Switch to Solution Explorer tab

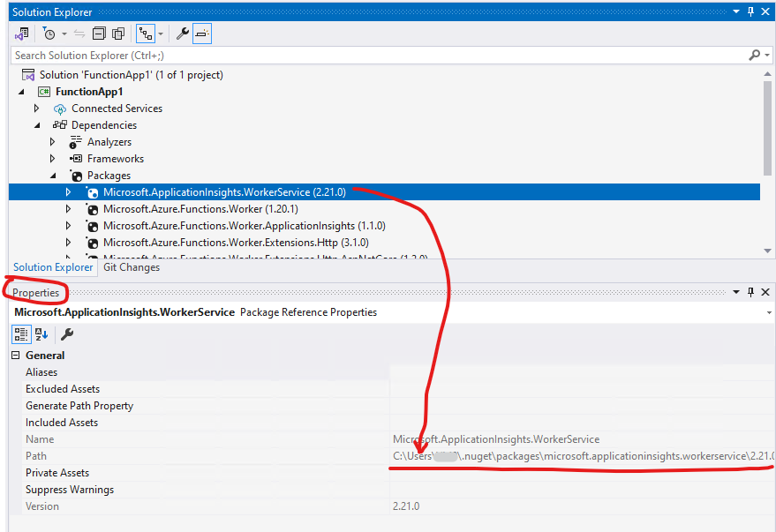(x=53, y=267)
